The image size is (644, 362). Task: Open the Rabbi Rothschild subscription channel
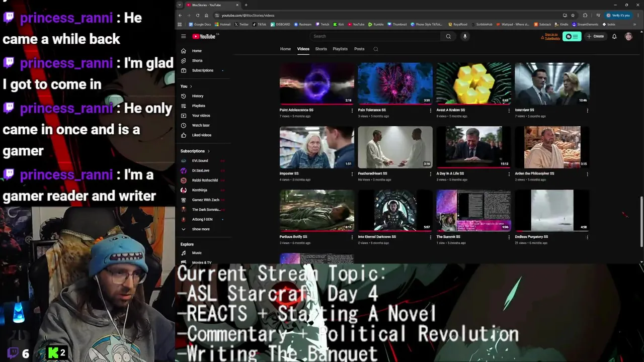tap(203, 180)
